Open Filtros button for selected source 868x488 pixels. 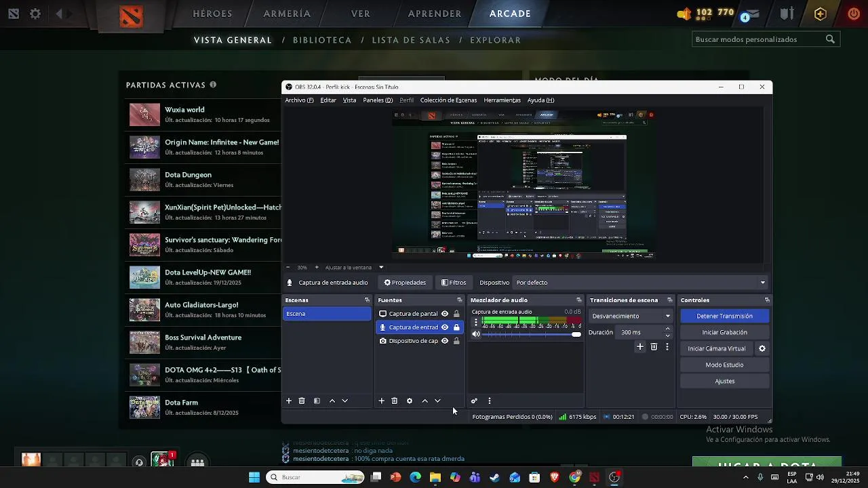point(454,283)
